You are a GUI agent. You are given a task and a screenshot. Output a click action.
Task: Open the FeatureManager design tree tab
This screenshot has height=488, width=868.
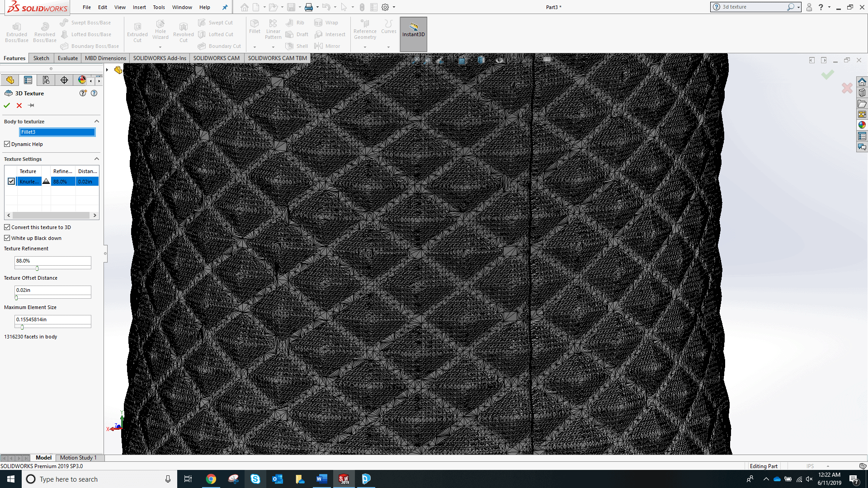coord(10,80)
